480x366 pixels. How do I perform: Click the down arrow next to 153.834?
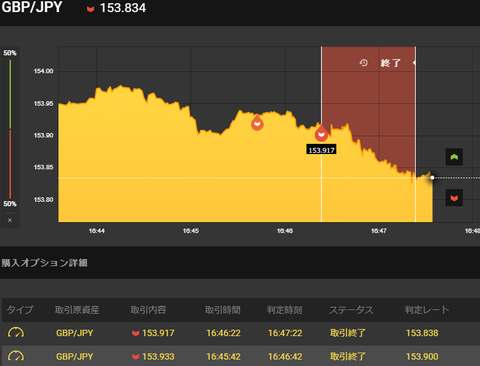tap(90, 9)
